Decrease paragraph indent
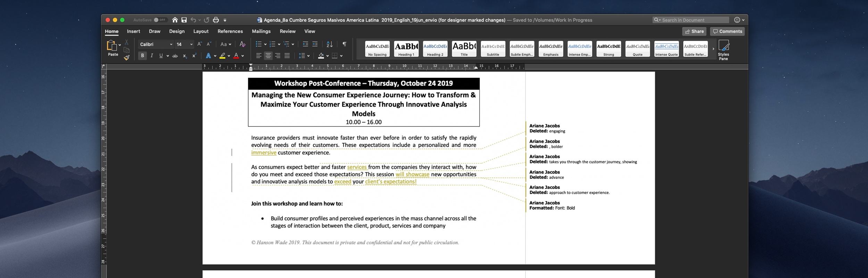Viewport: 868px width, 278px height. pos(306,44)
